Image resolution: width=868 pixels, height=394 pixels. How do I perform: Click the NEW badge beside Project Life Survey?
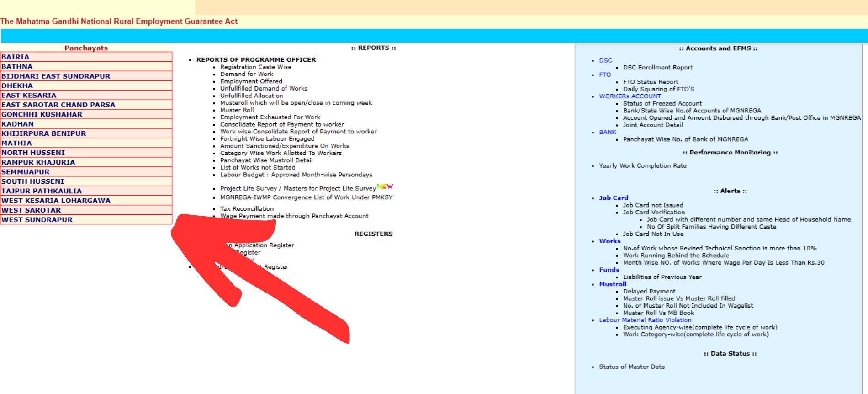[x=385, y=186]
